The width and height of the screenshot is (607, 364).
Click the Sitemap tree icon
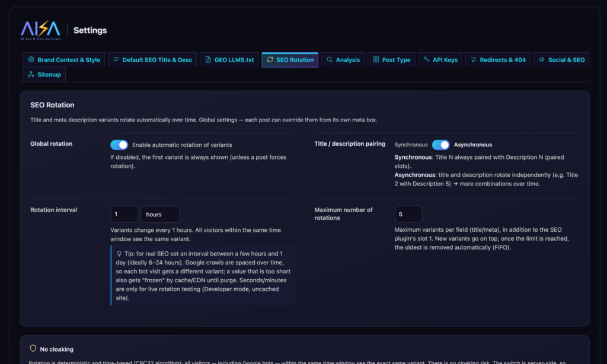(x=31, y=74)
